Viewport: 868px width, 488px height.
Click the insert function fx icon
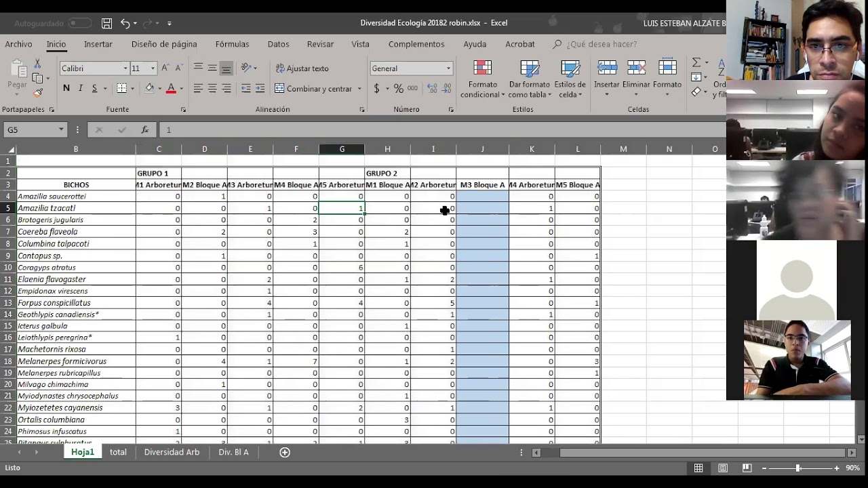click(144, 129)
